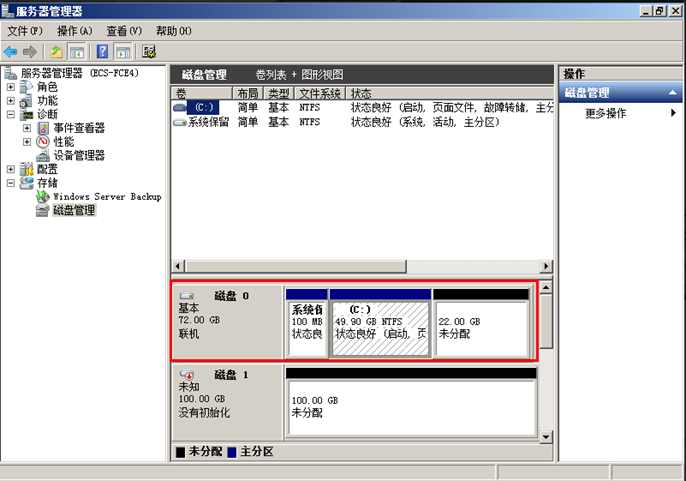
Task: Select Windows Server Backup in tree
Action: tap(107, 197)
